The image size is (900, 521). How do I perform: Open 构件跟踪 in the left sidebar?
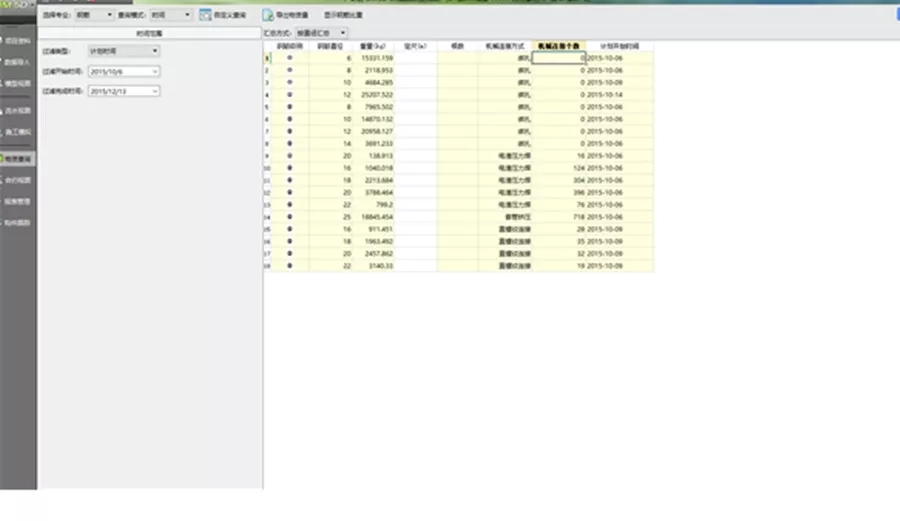point(18,223)
